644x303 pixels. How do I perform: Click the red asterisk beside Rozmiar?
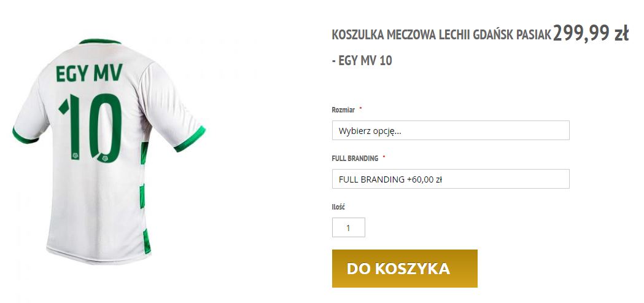[x=361, y=109]
